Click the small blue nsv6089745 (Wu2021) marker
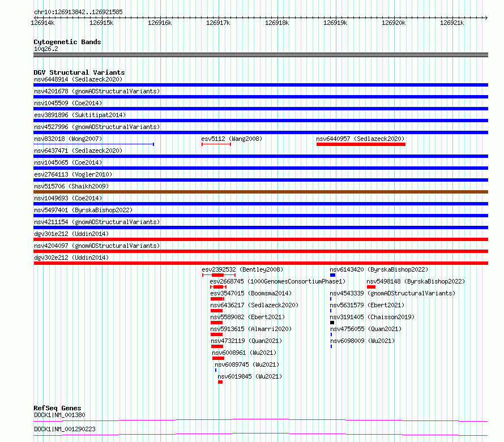The width and height of the screenshot is (504, 442). (216, 370)
